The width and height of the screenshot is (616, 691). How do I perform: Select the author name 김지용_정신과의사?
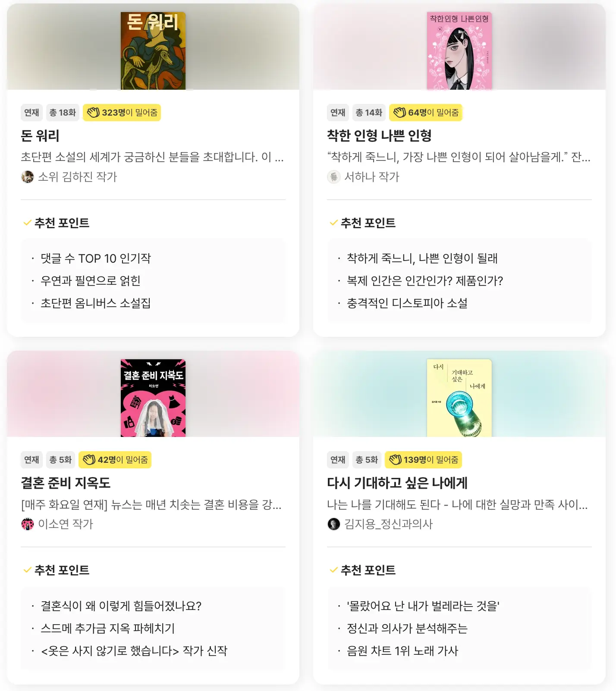(x=388, y=524)
